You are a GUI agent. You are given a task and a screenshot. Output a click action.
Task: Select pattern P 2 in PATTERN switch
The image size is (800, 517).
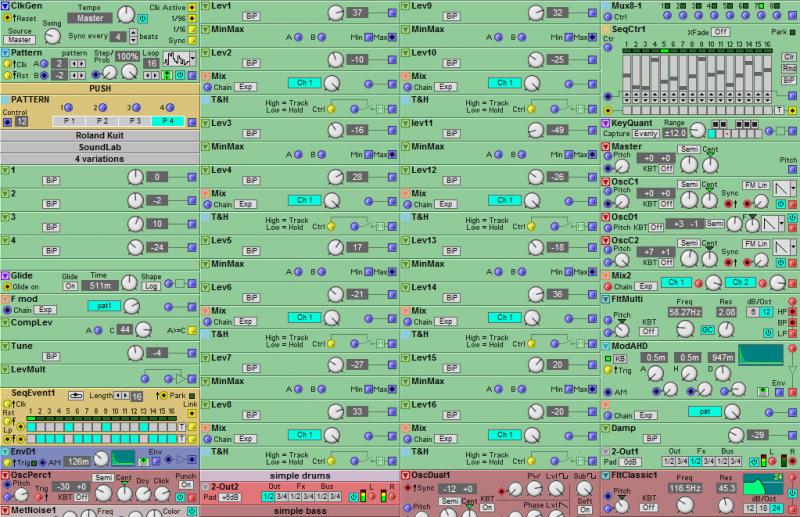(102, 121)
